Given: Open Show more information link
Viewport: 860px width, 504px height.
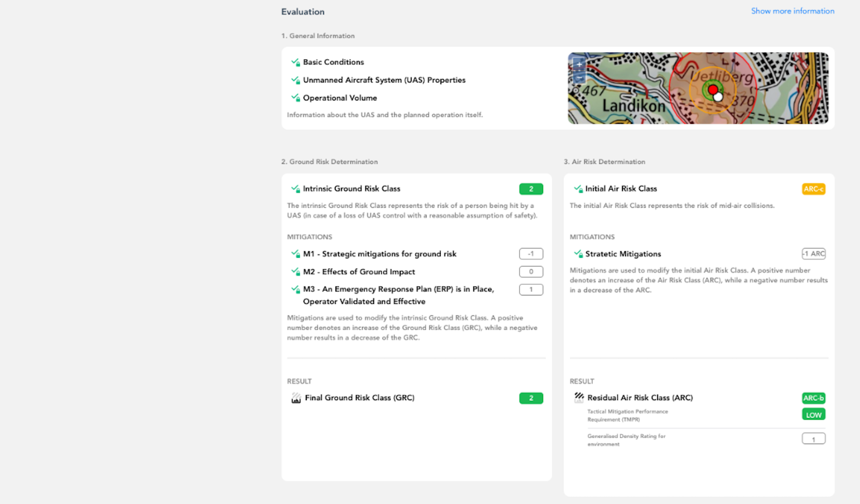Looking at the screenshot, I should click(x=793, y=11).
